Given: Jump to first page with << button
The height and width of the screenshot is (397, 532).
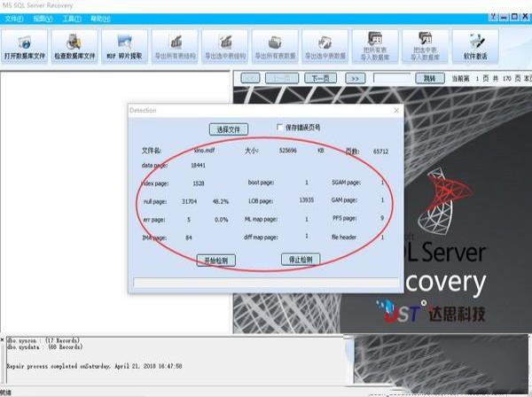Looking at the screenshot, I should point(250,78).
